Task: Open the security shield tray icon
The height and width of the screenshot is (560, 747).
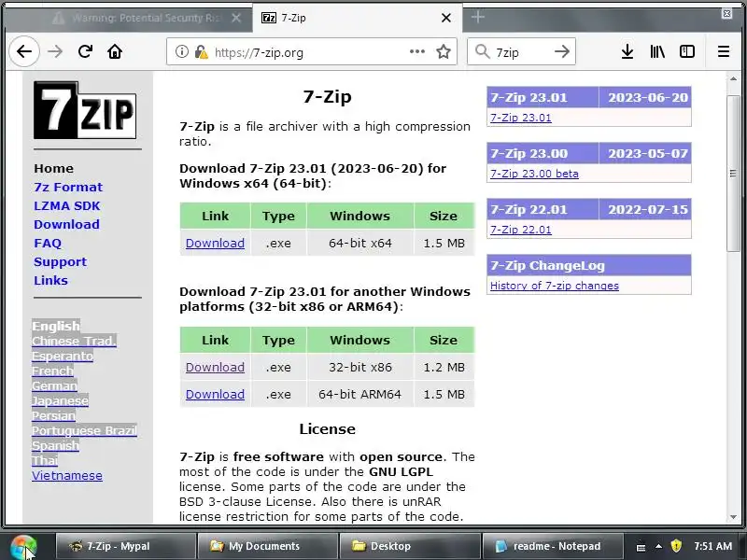Action: (676, 546)
